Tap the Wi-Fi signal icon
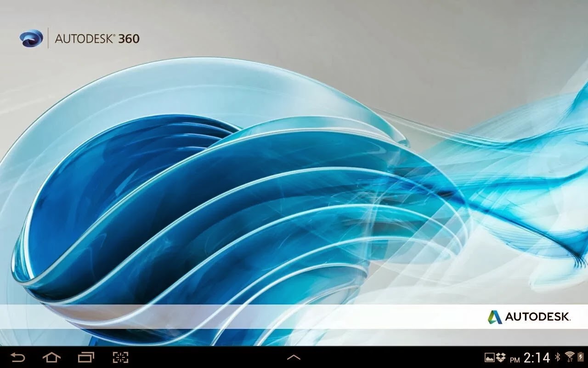Screen dimensions: 588x368 tap(570, 357)
